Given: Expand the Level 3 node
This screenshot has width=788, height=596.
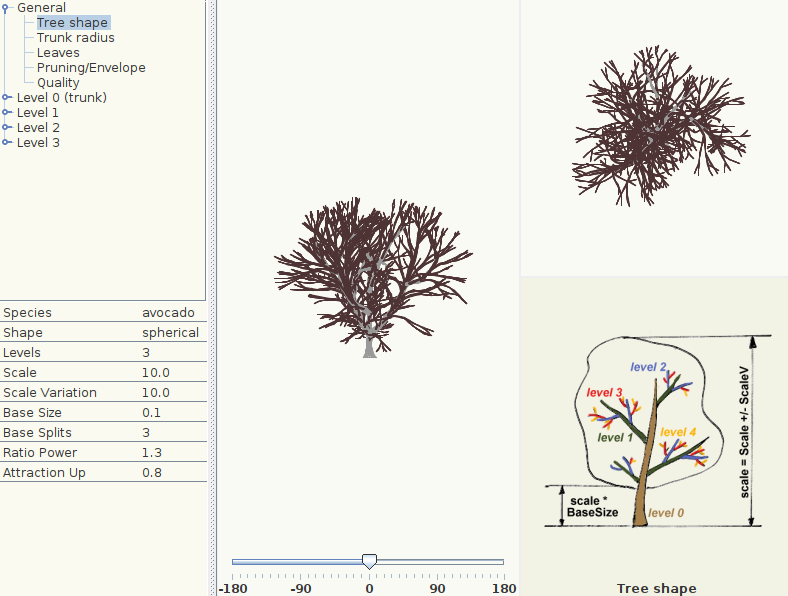Looking at the screenshot, I should point(5,143).
